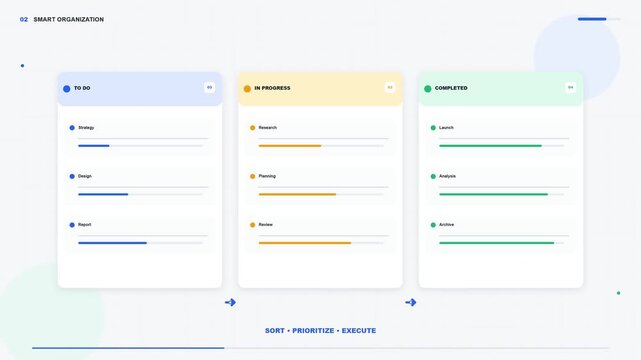Click the word EXECUTE in the tagline
The height and width of the screenshot is (360, 641).
[359, 331]
